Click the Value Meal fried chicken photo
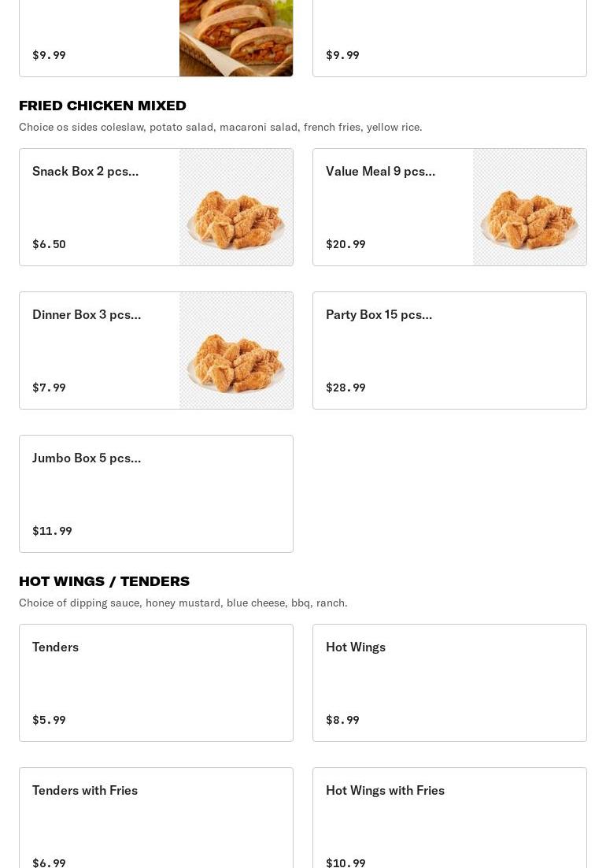 [530, 207]
